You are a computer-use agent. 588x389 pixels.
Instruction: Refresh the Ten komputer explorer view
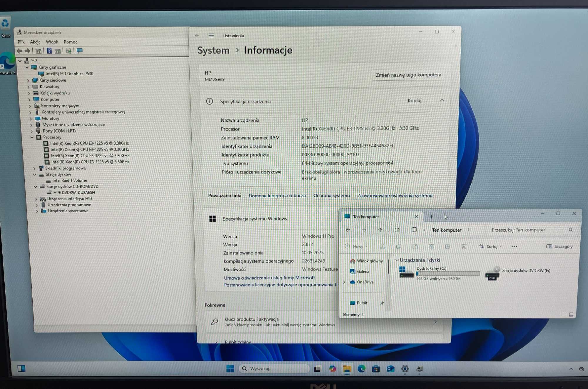(397, 230)
